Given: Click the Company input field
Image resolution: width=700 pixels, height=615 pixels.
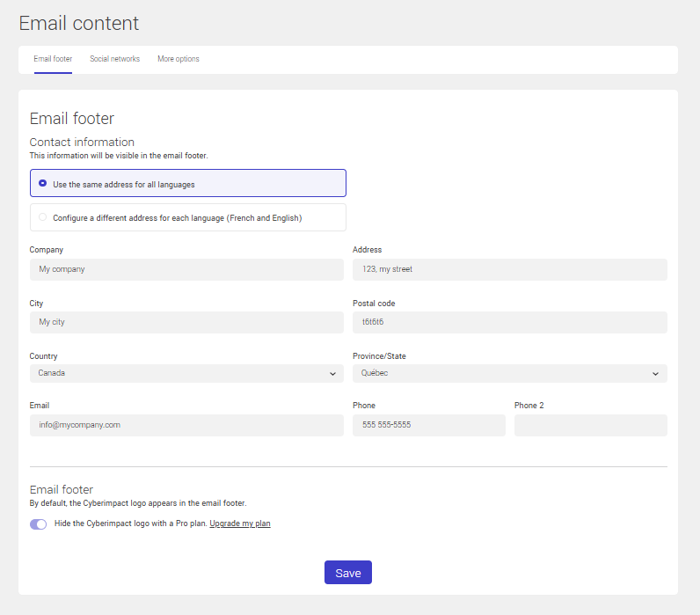Looking at the screenshot, I should point(186,269).
